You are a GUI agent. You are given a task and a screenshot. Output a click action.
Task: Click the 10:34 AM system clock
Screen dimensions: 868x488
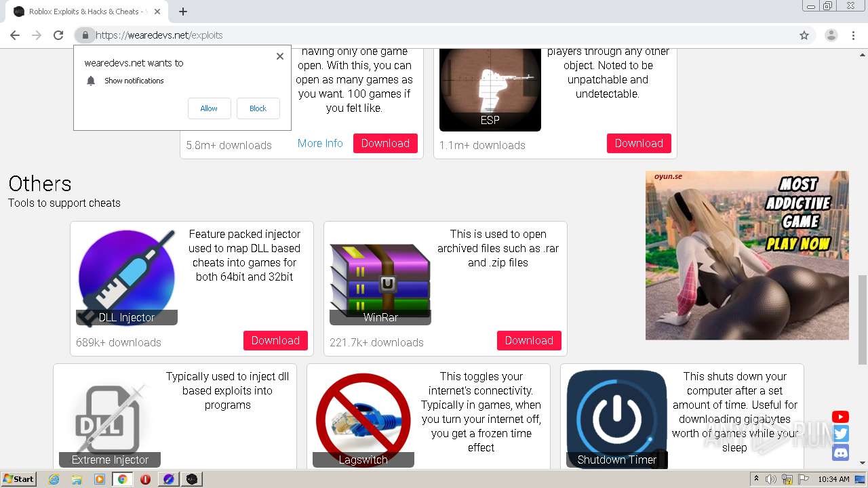pos(833,479)
